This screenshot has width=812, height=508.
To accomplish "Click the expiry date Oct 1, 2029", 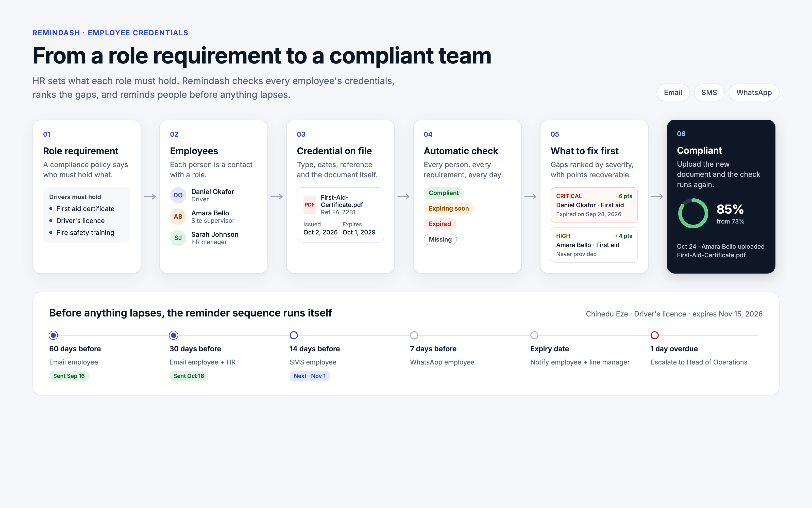I will pyautogui.click(x=359, y=232).
